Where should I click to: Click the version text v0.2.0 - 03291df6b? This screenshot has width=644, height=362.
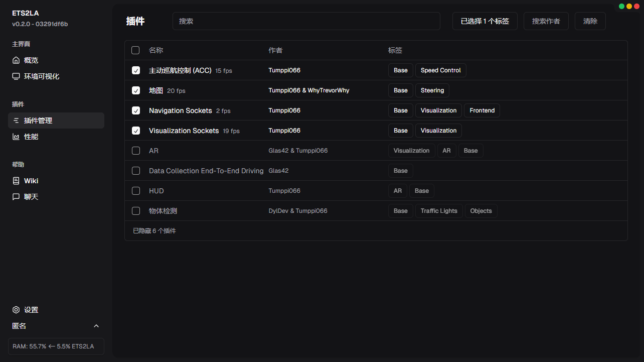(40, 24)
